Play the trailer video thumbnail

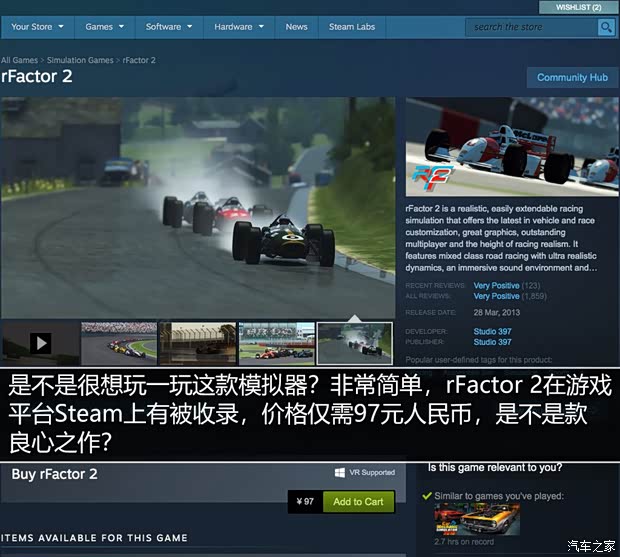point(40,343)
